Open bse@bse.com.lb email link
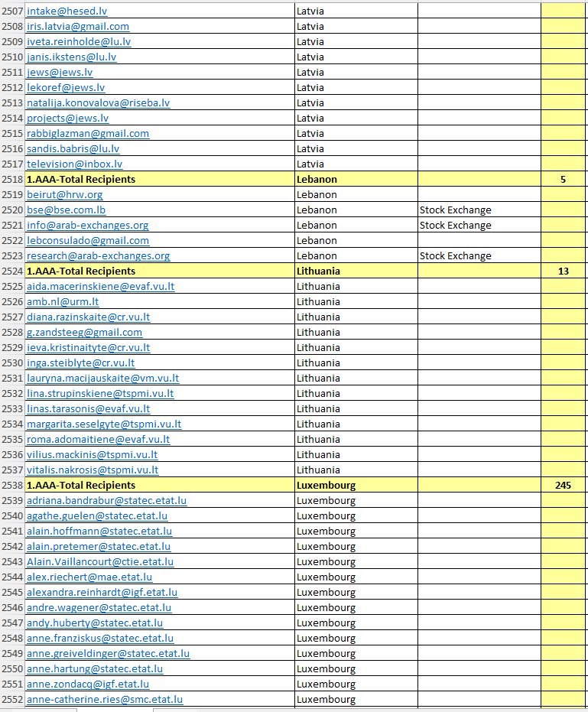The image size is (588, 712). [x=67, y=210]
